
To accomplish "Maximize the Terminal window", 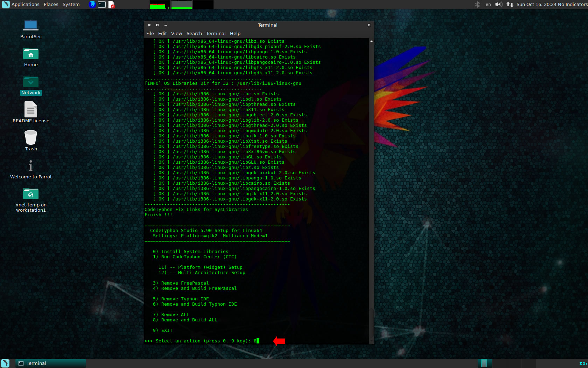I will pos(157,25).
